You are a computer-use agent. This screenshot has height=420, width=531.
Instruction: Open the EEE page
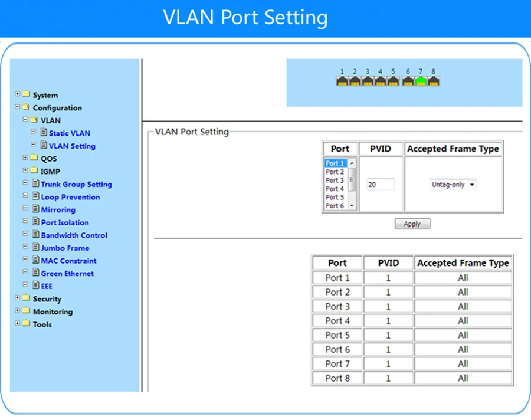[x=47, y=287]
